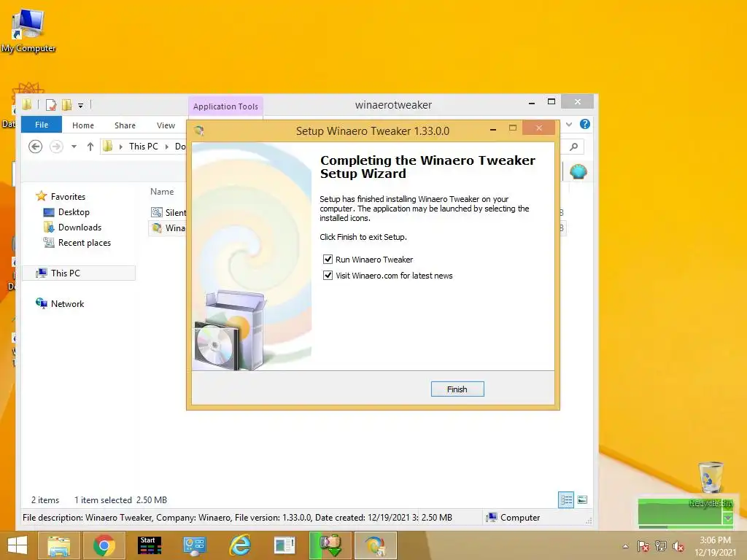Screen dimensions: 747x560
Task: Select Network in the navigation pane
Action: point(67,304)
